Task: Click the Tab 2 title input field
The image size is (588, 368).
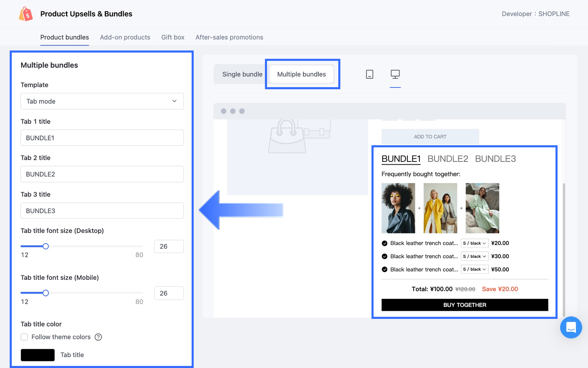Action: pyautogui.click(x=102, y=174)
